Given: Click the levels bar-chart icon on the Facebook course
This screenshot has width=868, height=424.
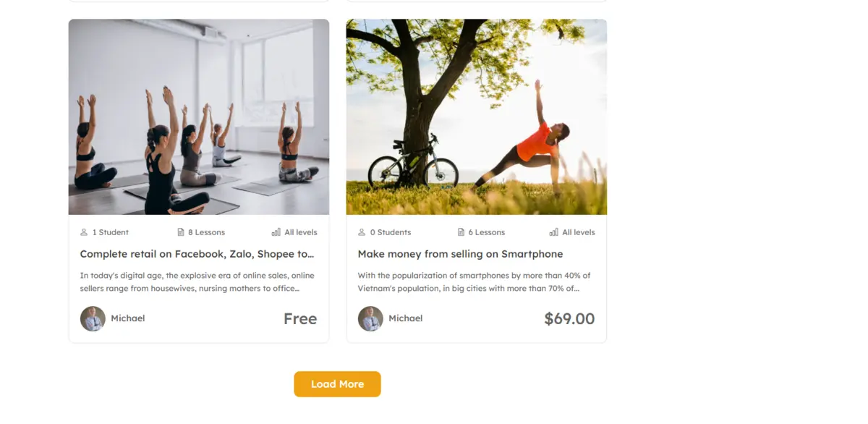Looking at the screenshot, I should [x=276, y=232].
